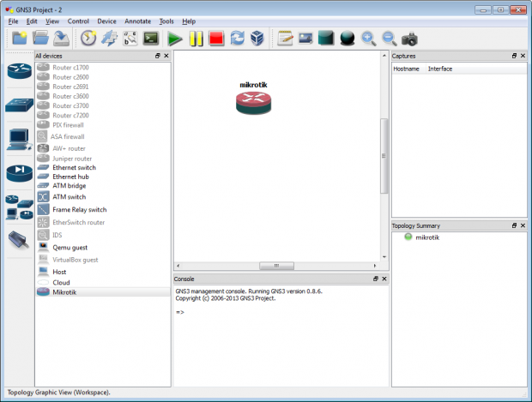Click the New blank project icon

coord(20,38)
